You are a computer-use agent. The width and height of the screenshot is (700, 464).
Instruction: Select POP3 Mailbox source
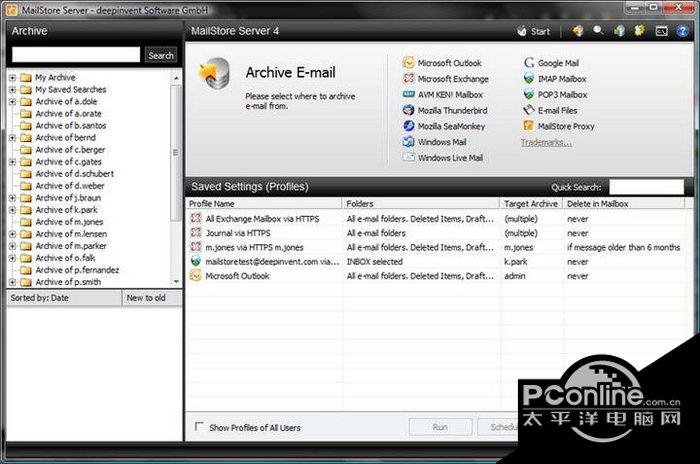555,95
